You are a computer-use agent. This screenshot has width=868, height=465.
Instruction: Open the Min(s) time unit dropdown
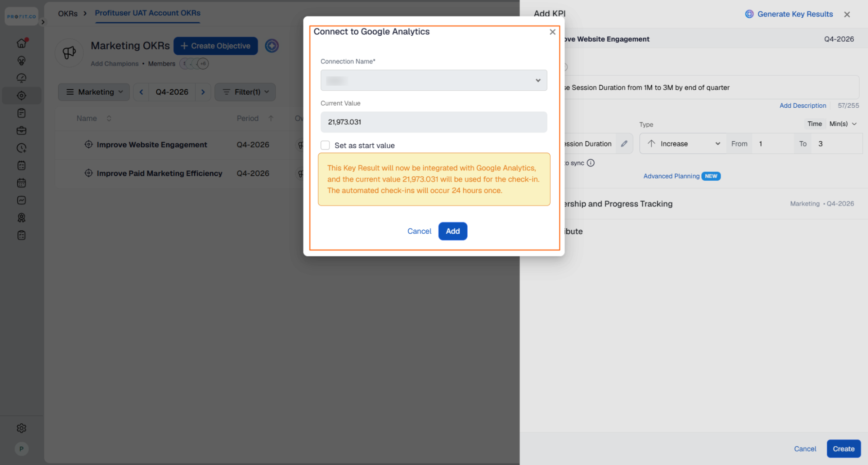(843, 124)
